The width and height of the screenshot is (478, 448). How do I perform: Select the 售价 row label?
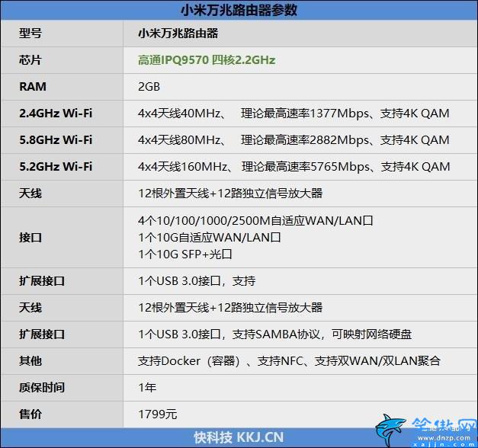click(x=30, y=414)
